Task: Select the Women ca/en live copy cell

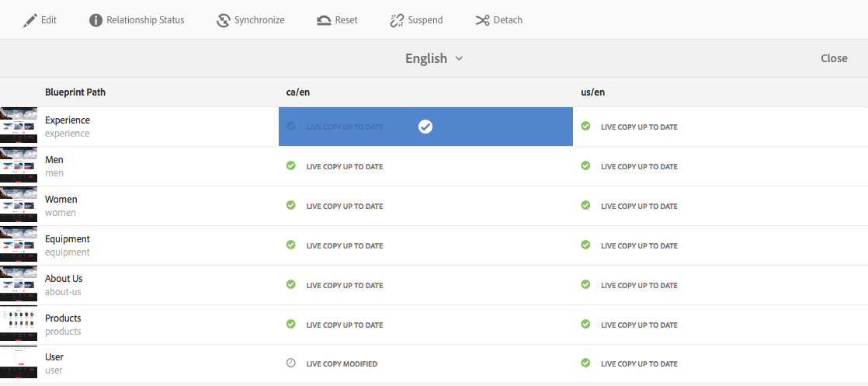Action: [x=425, y=206]
